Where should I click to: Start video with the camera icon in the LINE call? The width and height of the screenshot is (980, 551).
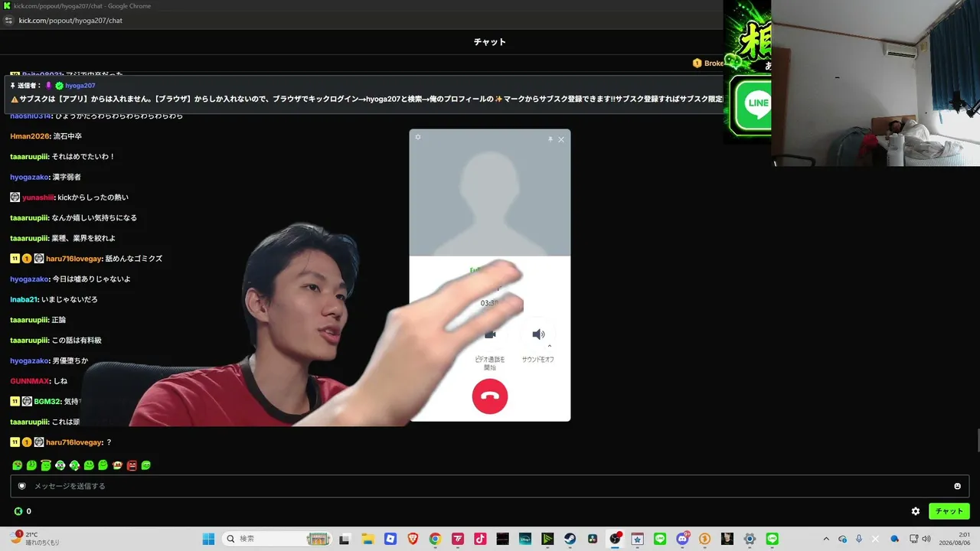point(490,334)
